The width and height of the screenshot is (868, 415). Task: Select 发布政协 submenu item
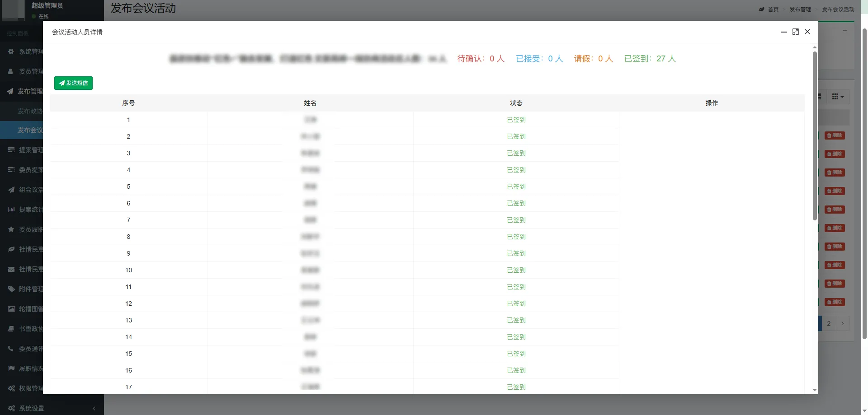coord(30,111)
